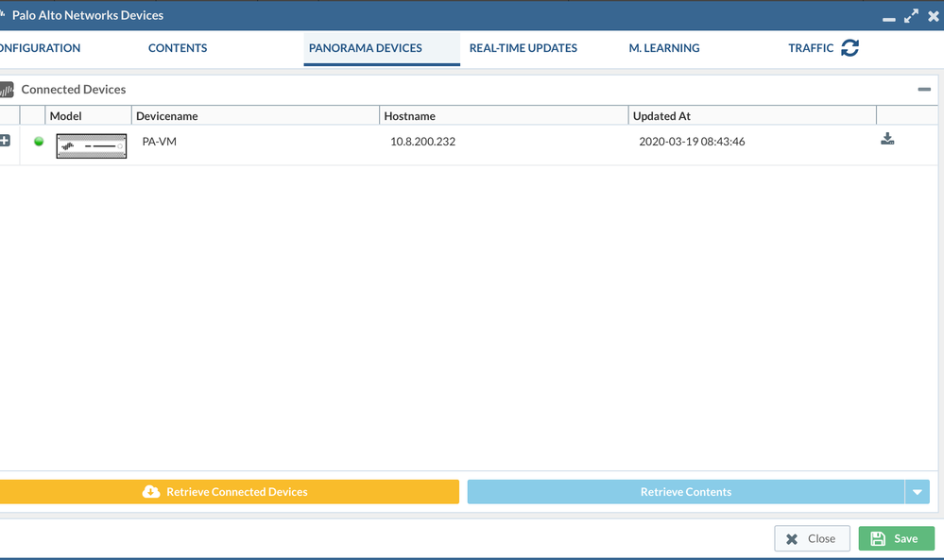
Task: Sort by the Updated At column header
Action: click(x=661, y=116)
